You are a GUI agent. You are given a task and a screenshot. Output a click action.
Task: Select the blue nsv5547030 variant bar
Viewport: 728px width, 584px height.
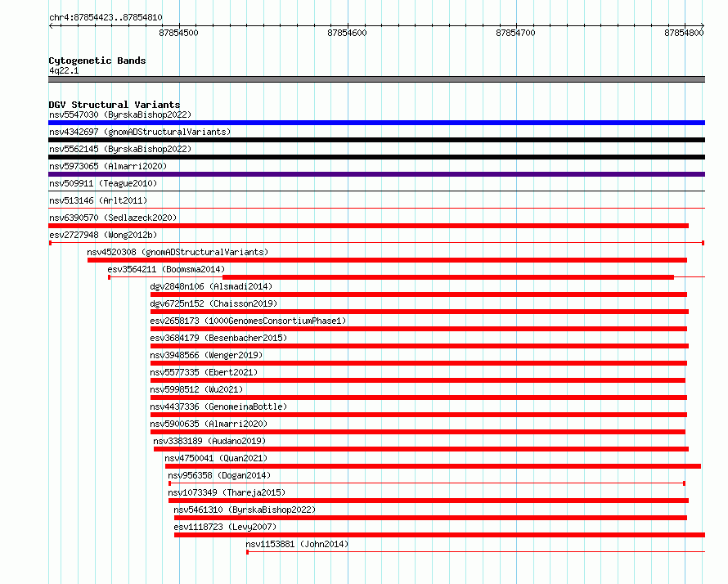point(376,123)
